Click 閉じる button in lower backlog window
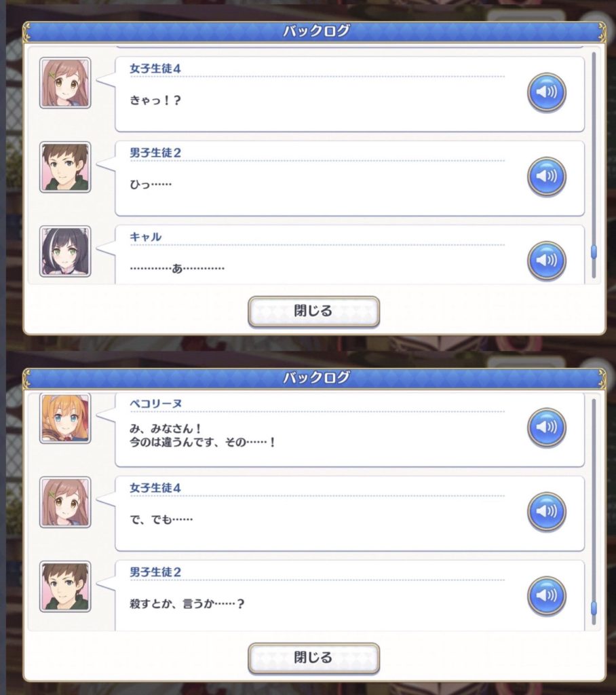 click(x=313, y=658)
